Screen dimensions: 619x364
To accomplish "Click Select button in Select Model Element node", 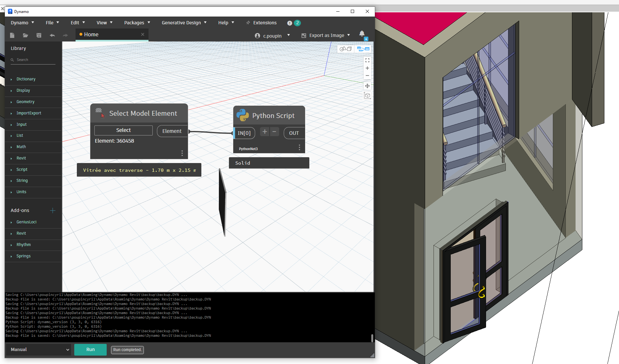I will (x=124, y=130).
